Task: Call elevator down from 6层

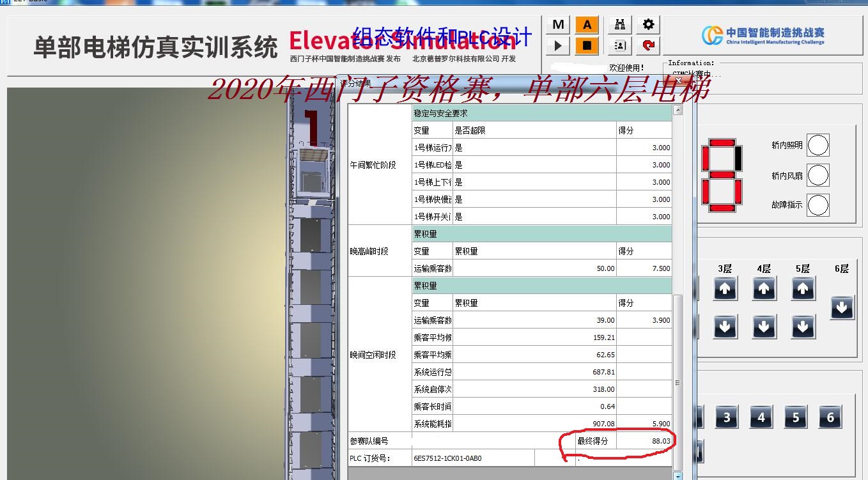Action: pyautogui.click(x=842, y=308)
